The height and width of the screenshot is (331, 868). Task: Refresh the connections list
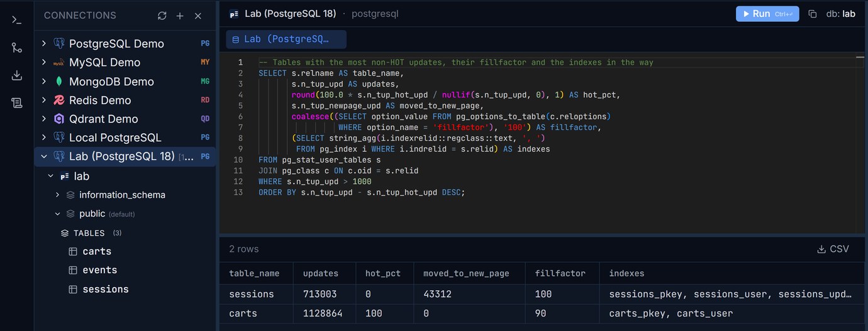(162, 16)
